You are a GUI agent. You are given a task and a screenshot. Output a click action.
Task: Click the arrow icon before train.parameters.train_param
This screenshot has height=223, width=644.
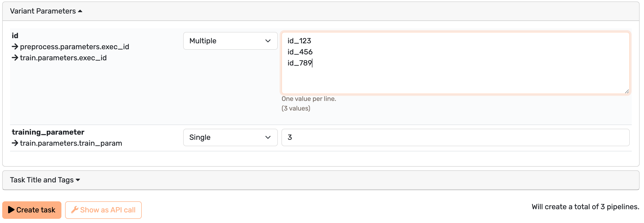[x=15, y=143]
